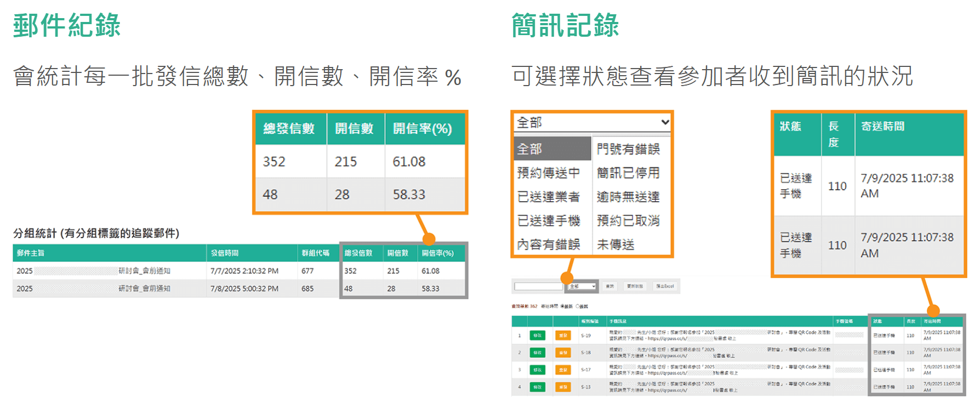The height and width of the screenshot is (412, 980).
Task: Select the first selected sort radio button
Action: [562, 307]
